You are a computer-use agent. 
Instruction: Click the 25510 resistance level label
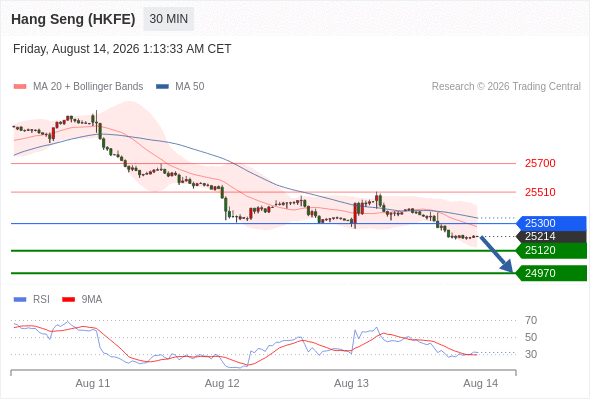(540, 192)
